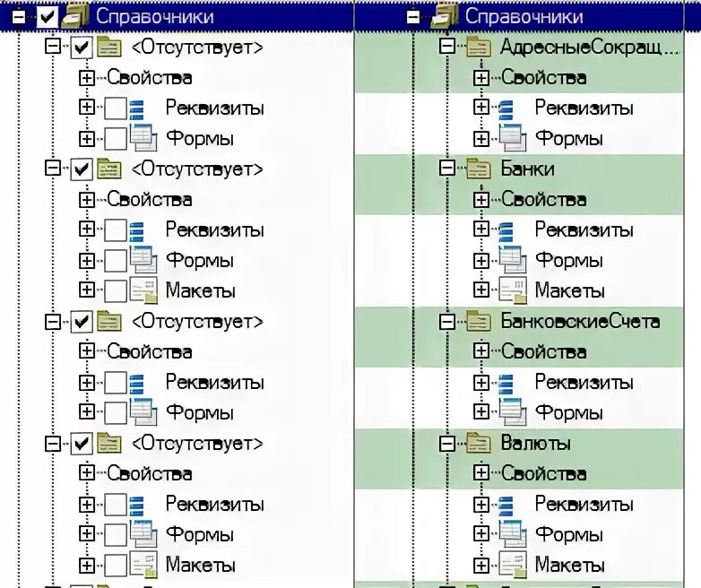Select the catalog icon beside АдресныеСокращ...

479,47
